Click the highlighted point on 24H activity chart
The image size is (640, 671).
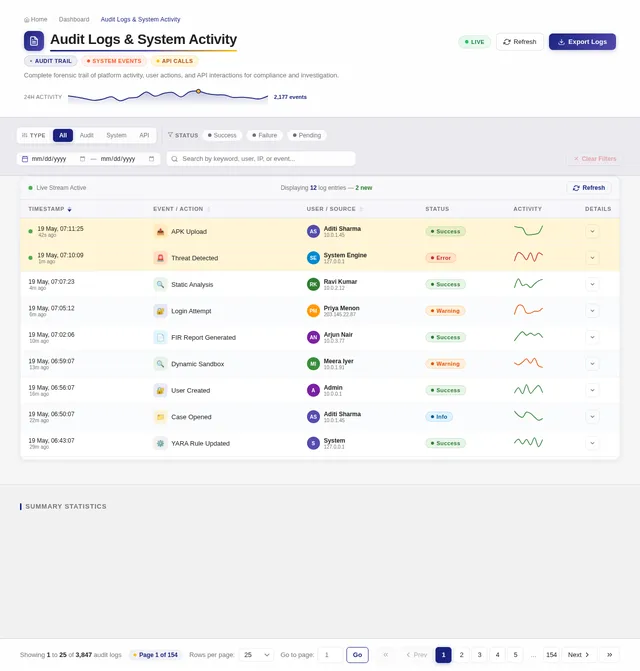click(x=199, y=91)
